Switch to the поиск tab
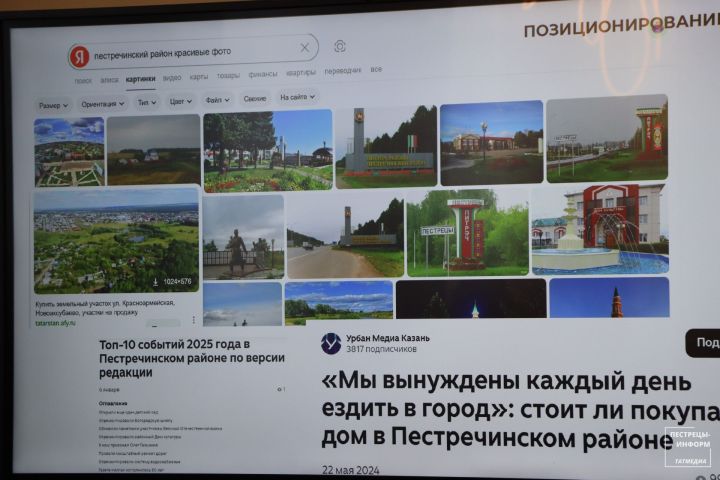The image size is (720, 480). tap(83, 81)
